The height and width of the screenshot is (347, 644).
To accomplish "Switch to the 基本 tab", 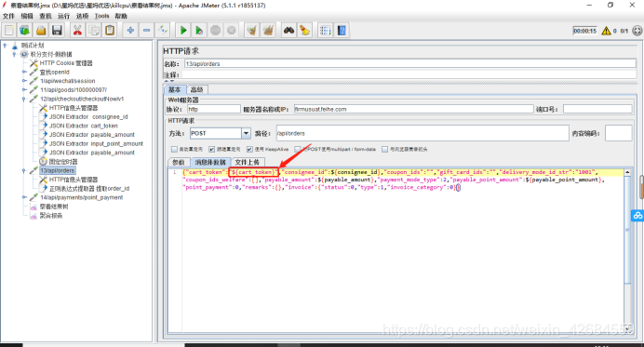I will point(175,89).
